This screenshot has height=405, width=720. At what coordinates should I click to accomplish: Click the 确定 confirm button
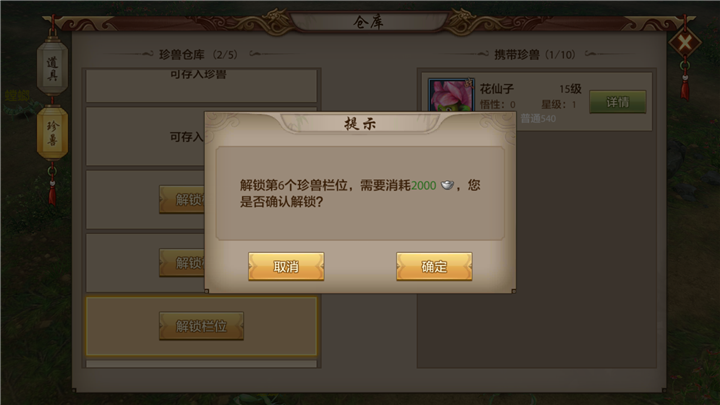point(434,266)
